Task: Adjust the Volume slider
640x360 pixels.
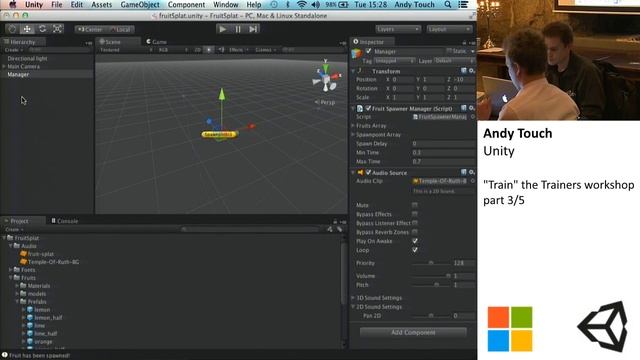Action: click(431, 276)
